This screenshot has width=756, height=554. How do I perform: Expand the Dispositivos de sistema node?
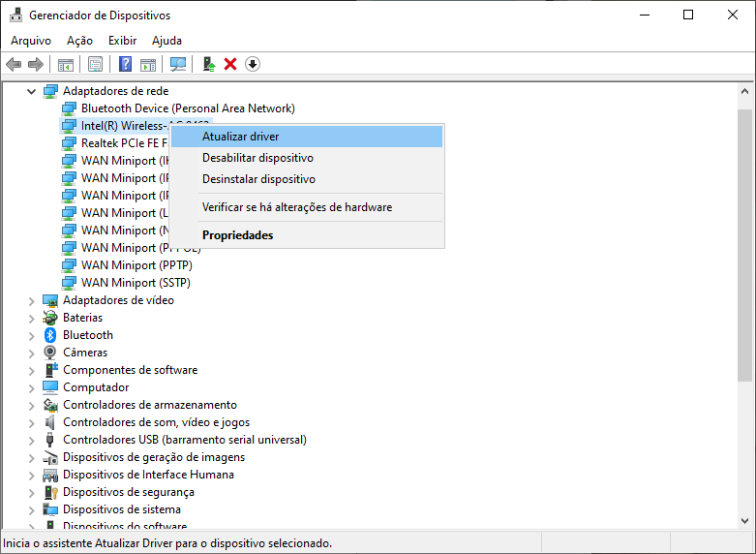(31, 510)
